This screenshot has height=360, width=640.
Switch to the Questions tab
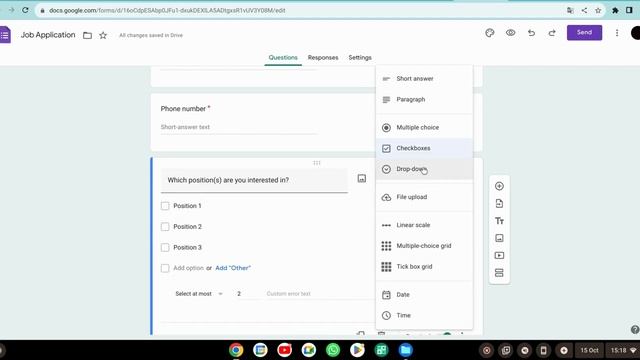coord(283,58)
